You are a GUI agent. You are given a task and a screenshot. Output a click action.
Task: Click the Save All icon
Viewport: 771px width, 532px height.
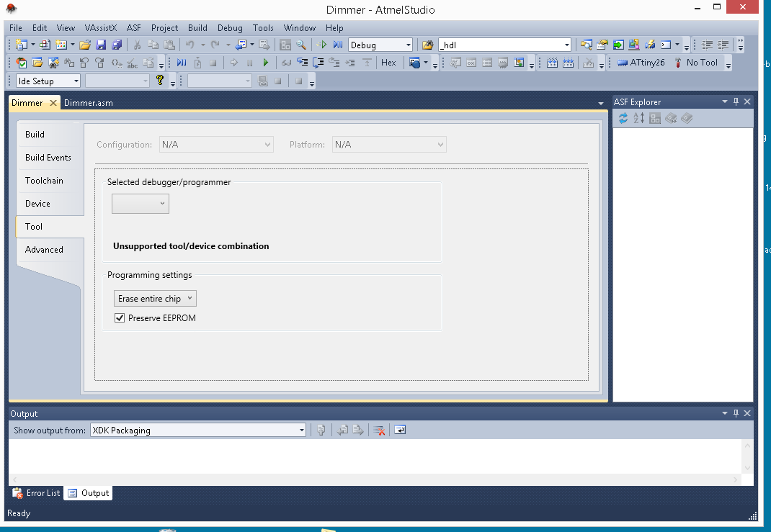(x=117, y=45)
